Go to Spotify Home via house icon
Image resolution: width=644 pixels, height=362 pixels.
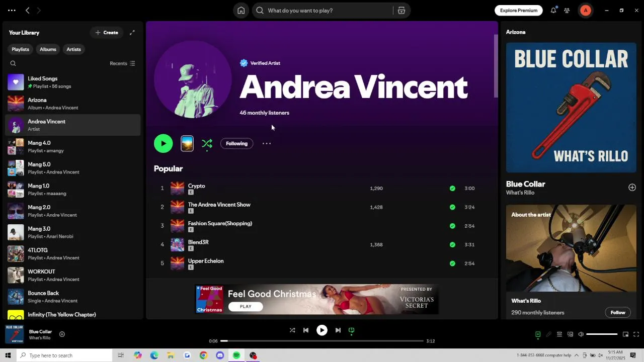(x=241, y=11)
